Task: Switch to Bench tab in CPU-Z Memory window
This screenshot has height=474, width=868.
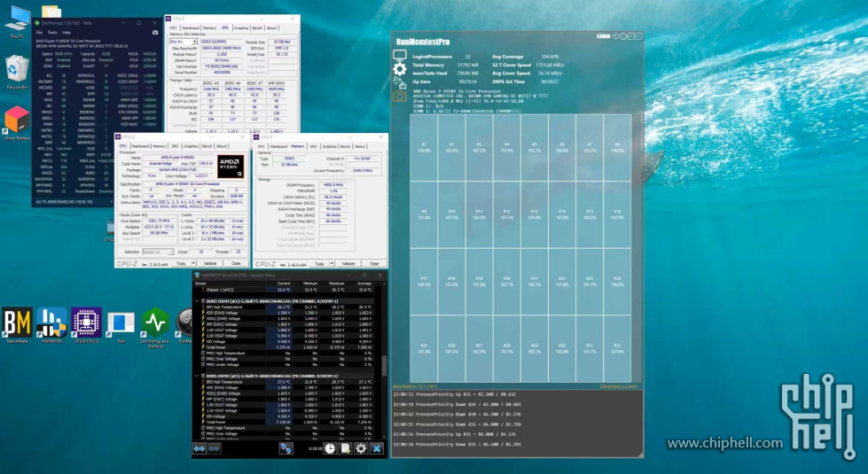Action: pos(346,146)
